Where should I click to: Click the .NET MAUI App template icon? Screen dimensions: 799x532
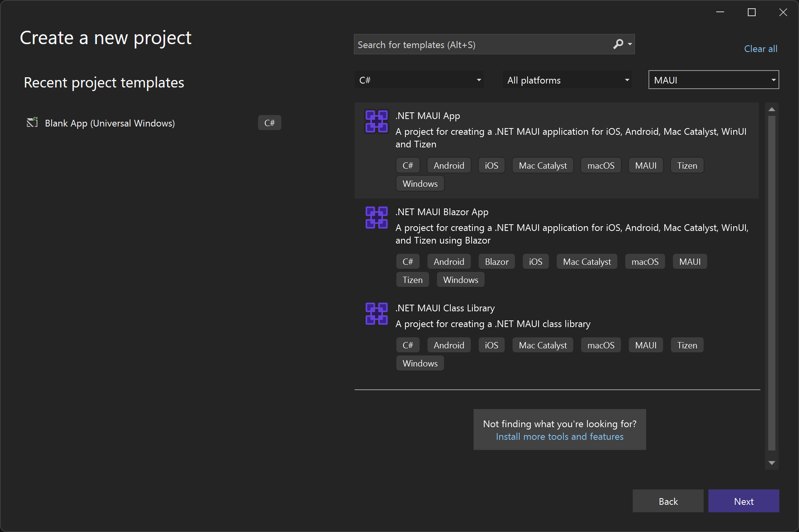(376, 121)
